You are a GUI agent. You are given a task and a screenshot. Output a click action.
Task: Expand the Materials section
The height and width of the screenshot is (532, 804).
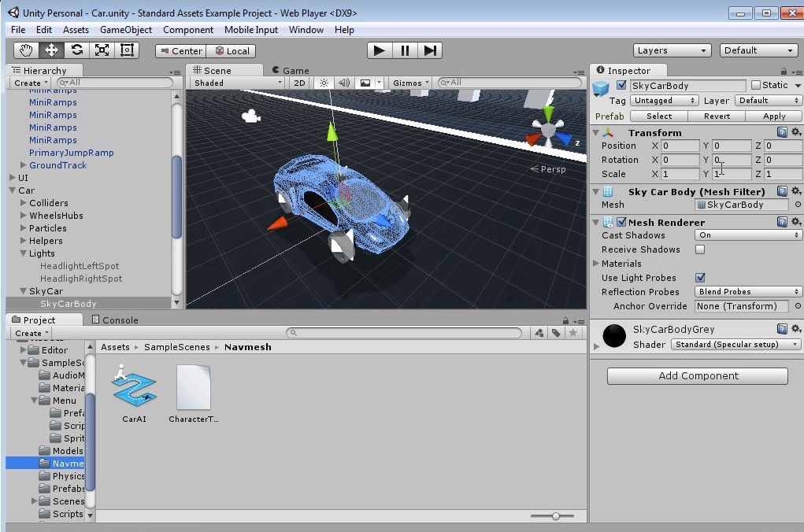pyautogui.click(x=596, y=264)
